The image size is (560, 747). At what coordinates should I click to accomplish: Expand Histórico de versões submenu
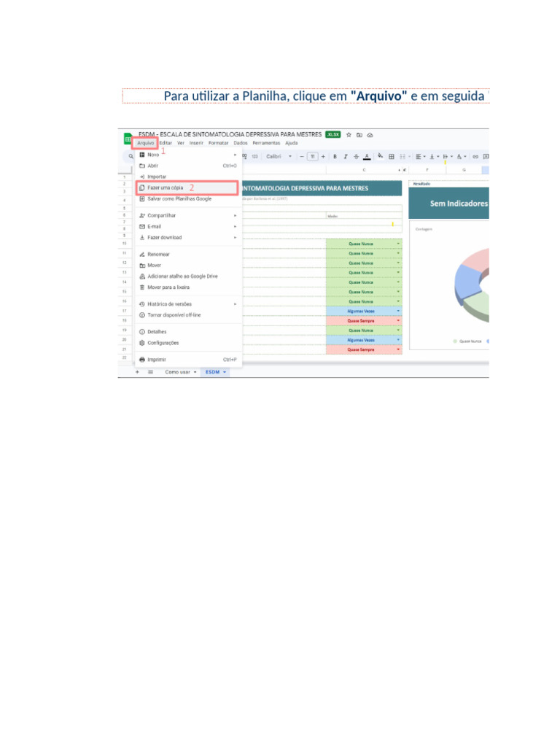coord(188,304)
